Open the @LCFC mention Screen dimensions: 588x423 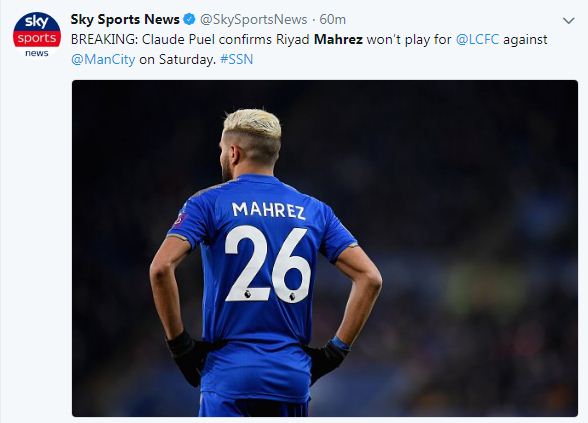click(x=477, y=39)
